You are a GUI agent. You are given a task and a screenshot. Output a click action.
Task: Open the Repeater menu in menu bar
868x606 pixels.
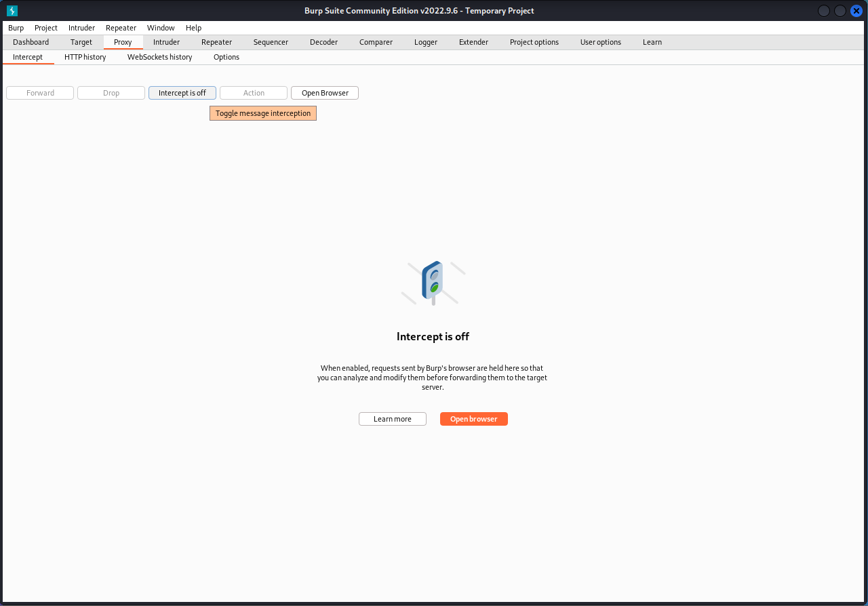[x=121, y=28]
